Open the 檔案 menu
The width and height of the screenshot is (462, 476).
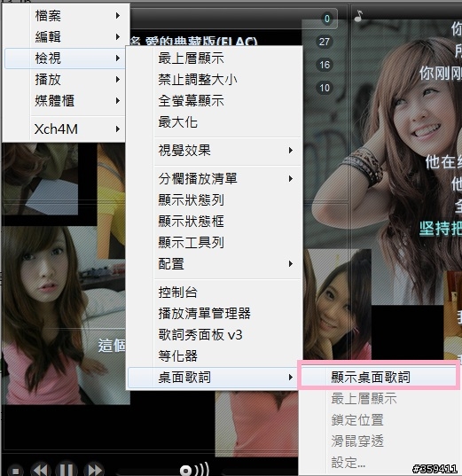click(65, 16)
